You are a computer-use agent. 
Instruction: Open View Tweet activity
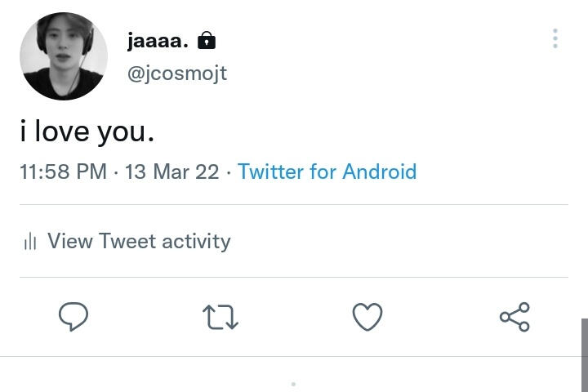pos(139,242)
